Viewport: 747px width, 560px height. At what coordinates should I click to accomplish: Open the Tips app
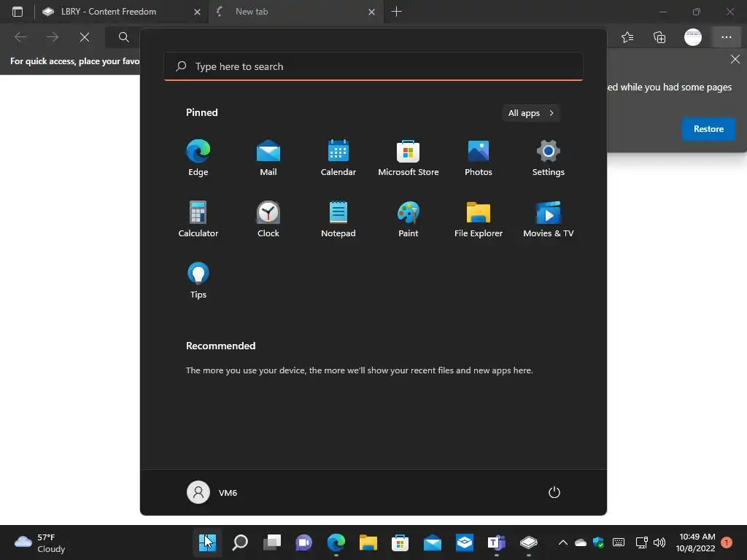(x=198, y=281)
